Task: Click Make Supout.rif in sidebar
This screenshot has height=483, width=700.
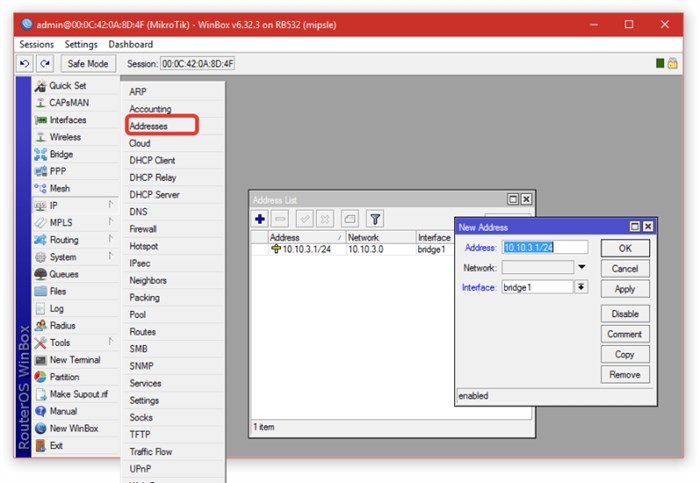Action: tap(76, 394)
